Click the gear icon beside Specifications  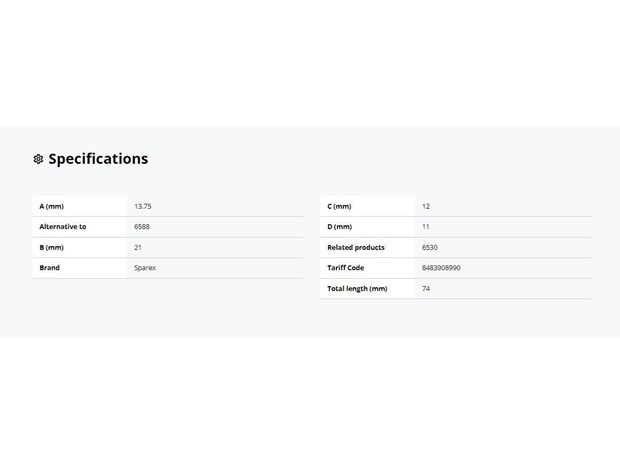pyautogui.click(x=38, y=159)
